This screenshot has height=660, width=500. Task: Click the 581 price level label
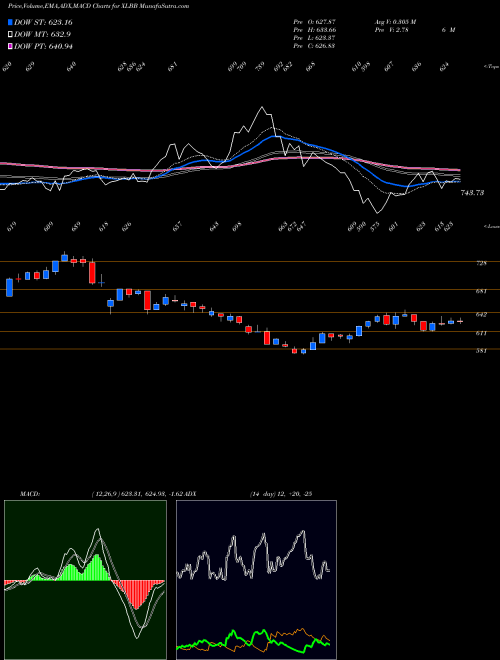tap(481, 350)
